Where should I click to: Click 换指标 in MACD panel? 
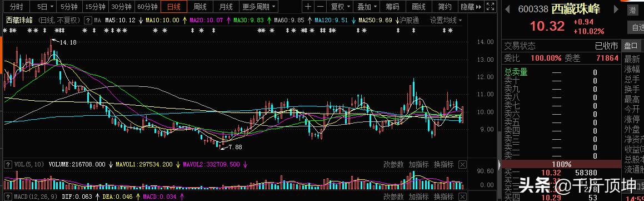(444, 197)
